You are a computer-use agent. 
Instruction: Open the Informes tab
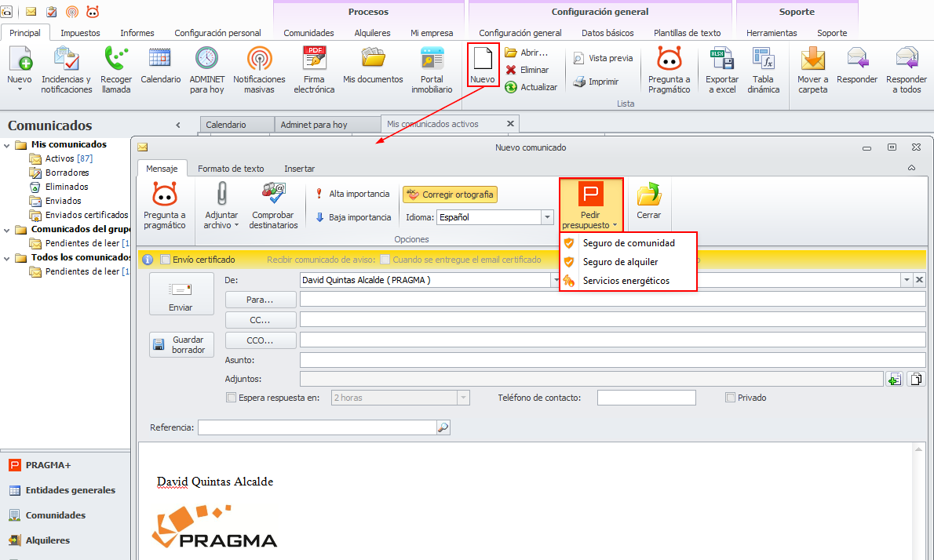click(137, 33)
